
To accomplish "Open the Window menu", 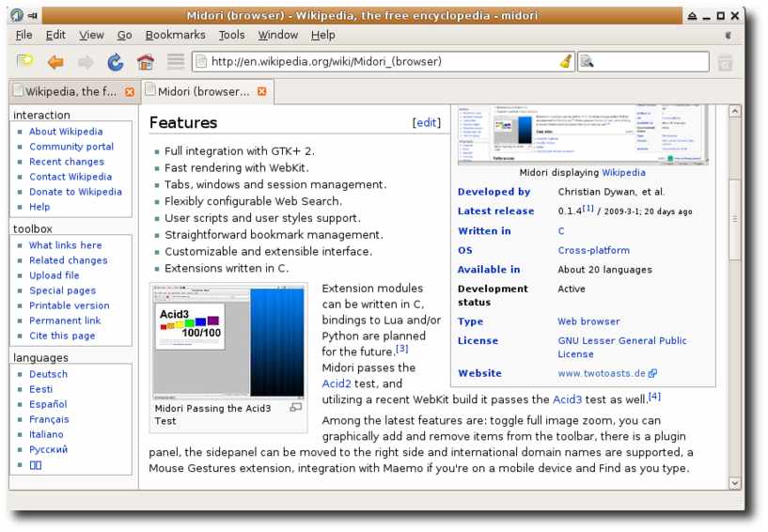I will click(x=277, y=36).
